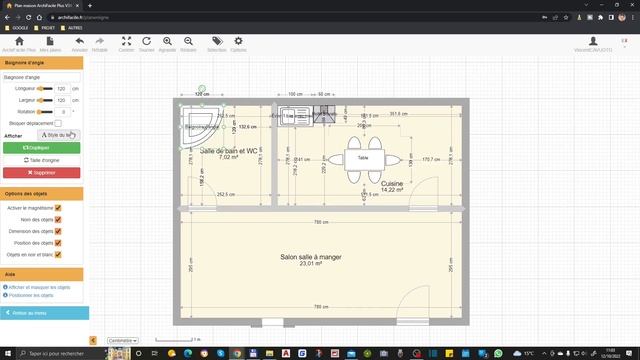The width and height of the screenshot is (640, 360).
Task: Show hidden system tray icons
Action: [544, 353]
